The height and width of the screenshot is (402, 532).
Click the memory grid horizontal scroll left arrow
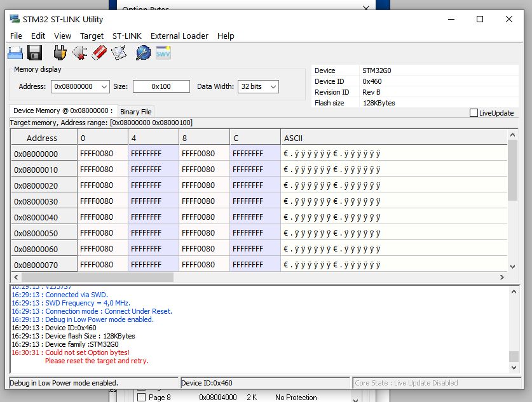[x=16, y=278]
